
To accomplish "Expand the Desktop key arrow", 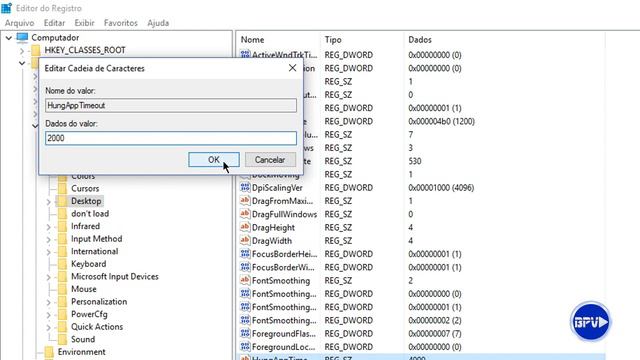I will pyautogui.click(x=48, y=202).
